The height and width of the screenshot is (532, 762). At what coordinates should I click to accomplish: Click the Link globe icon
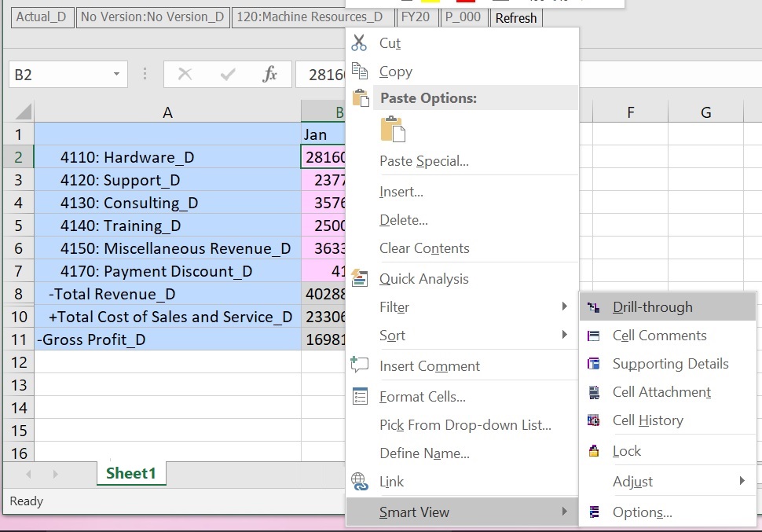coord(360,480)
